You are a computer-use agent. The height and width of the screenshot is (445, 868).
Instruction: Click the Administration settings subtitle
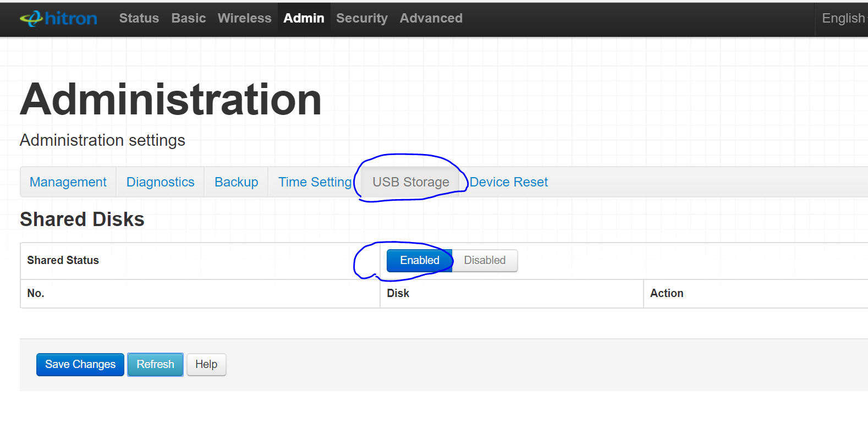[102, 141]
